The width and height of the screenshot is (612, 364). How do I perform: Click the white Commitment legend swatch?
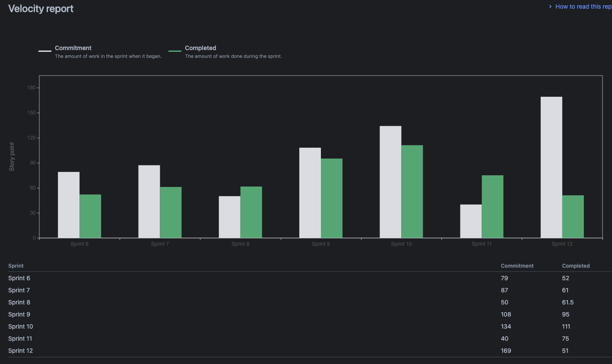pos(45,51)
